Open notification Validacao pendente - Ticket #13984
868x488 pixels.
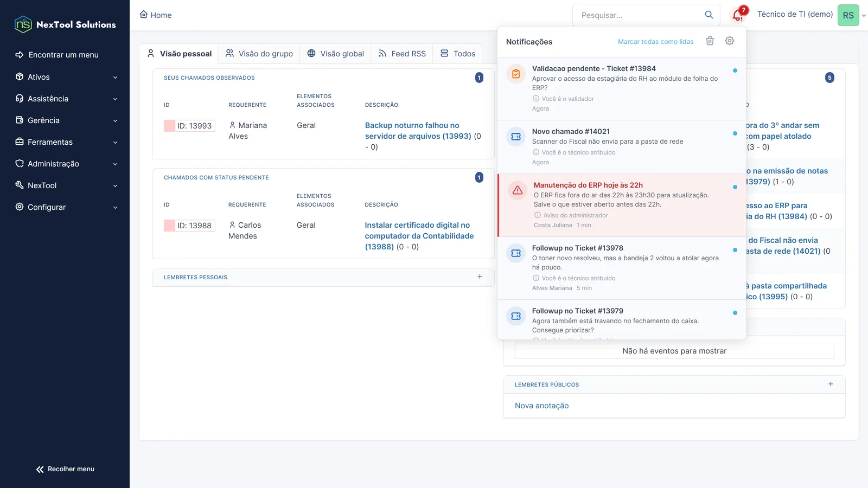tap(622, 89)
